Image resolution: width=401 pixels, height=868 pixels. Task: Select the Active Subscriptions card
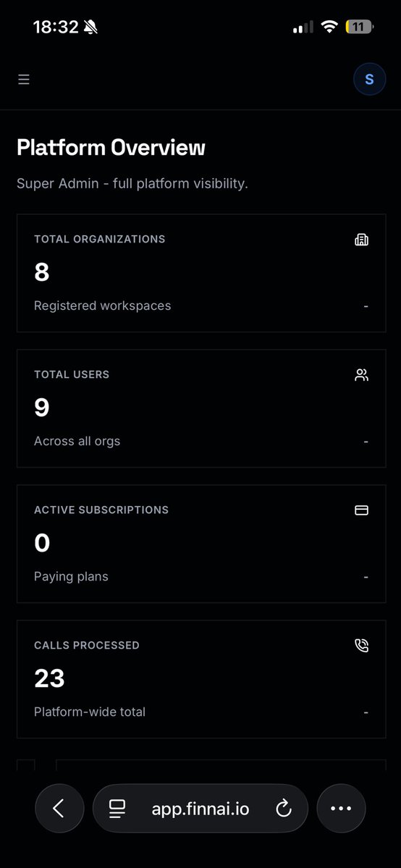click(x=201, y=544)
